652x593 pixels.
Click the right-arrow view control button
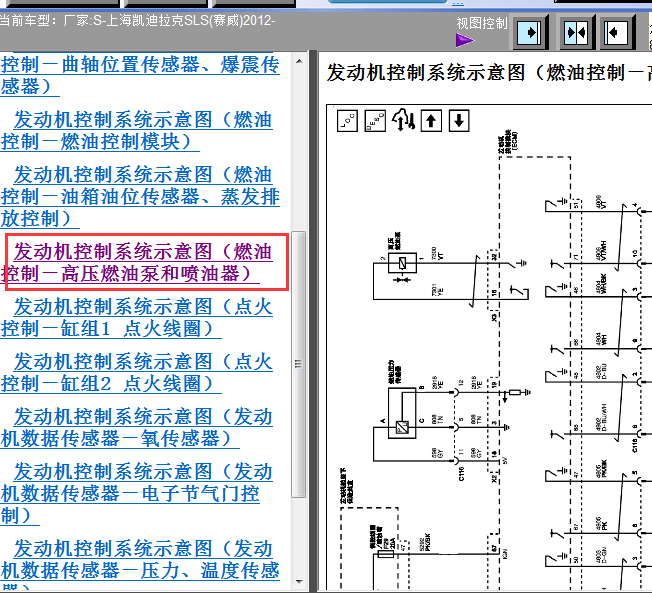(531, 32)
